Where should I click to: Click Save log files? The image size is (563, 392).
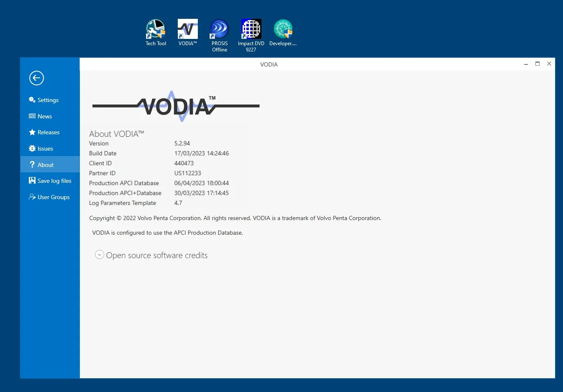tap(54, 181)
